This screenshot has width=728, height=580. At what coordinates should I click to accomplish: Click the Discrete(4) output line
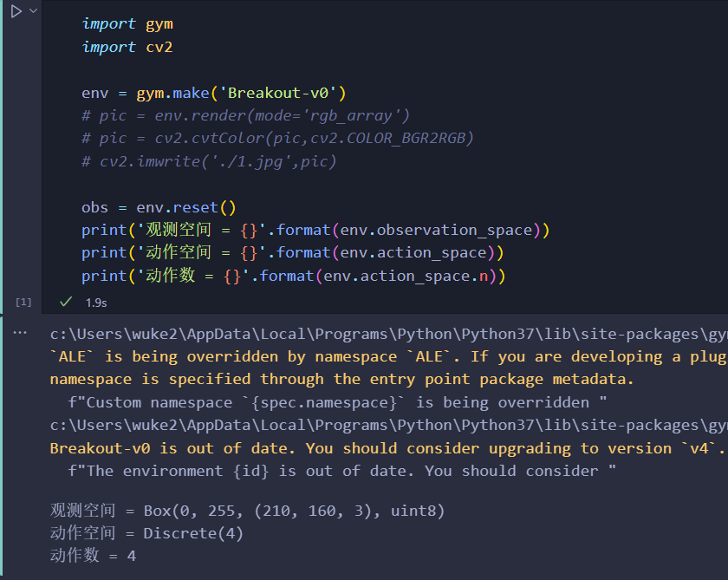(146, 533)
